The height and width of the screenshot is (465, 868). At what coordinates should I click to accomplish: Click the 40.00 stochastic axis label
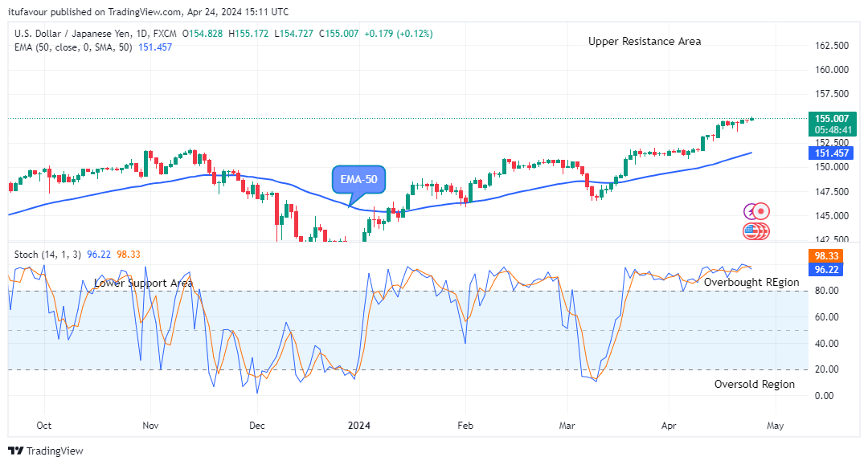(x=826, y=344)
